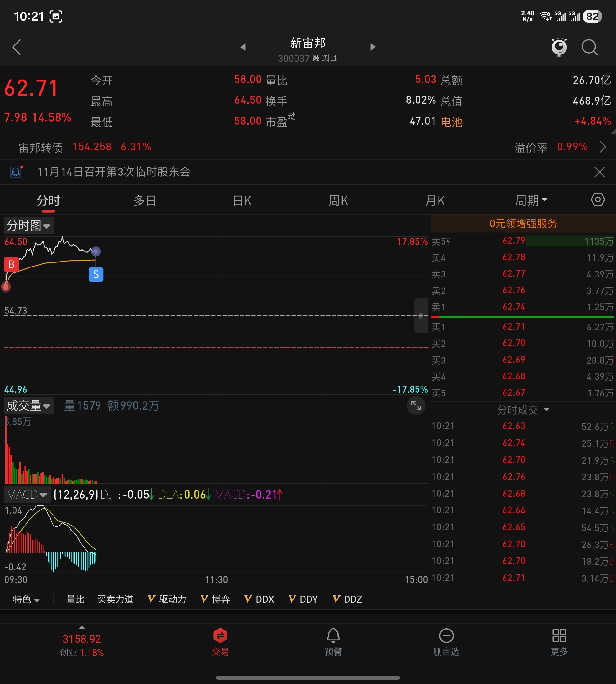Open the MACD indicator dropdown

27,495
